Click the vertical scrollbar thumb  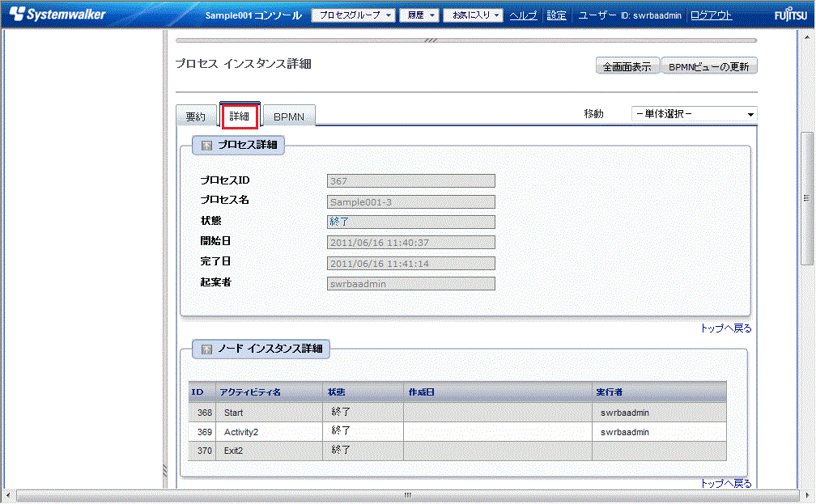pyautogui.click(x=806, y=197)
